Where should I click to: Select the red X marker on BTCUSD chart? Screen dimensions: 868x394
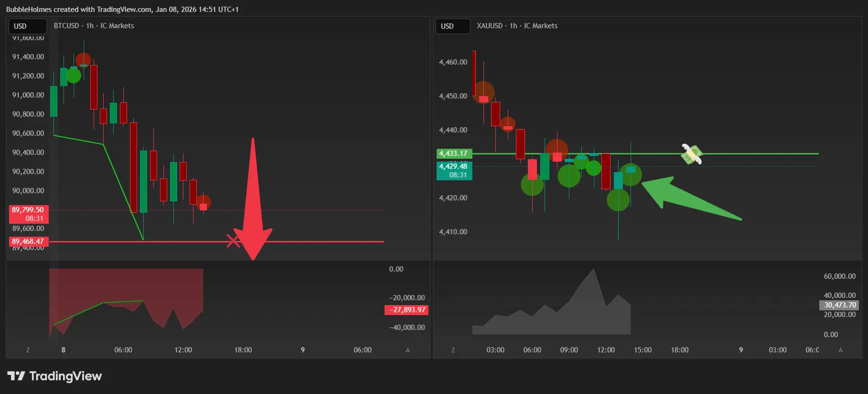click(x=233, y=241)
